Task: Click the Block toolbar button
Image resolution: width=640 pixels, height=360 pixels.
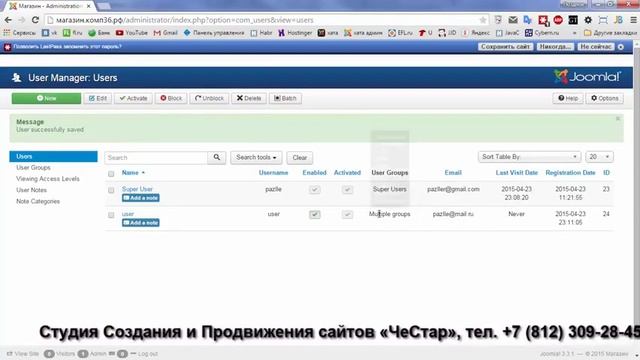Action: [171, 98]
